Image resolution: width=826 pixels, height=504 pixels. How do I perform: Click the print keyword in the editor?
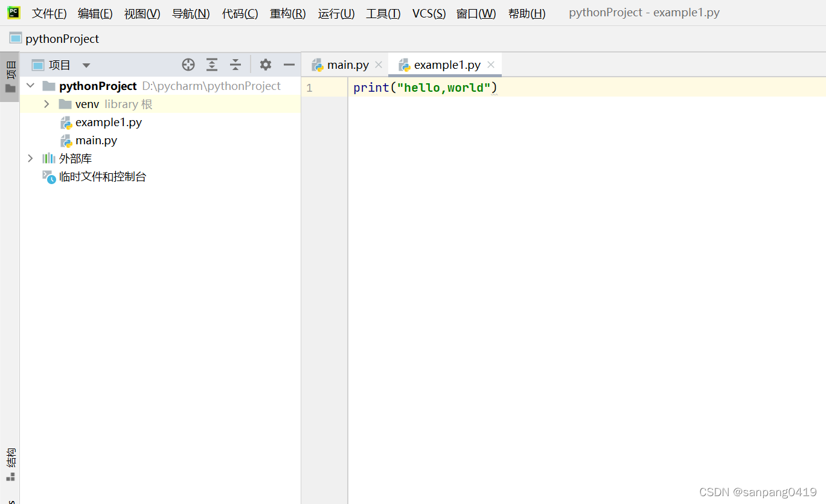(x=371, y=88)
